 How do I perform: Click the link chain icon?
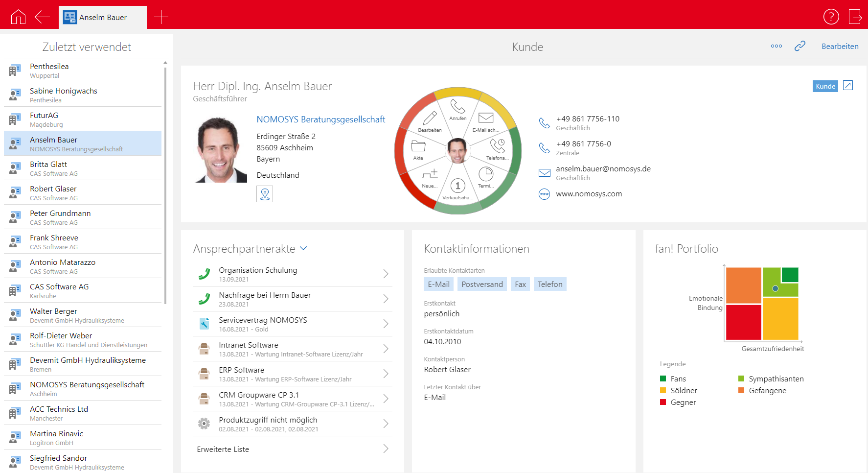click(x=800, y=46)
